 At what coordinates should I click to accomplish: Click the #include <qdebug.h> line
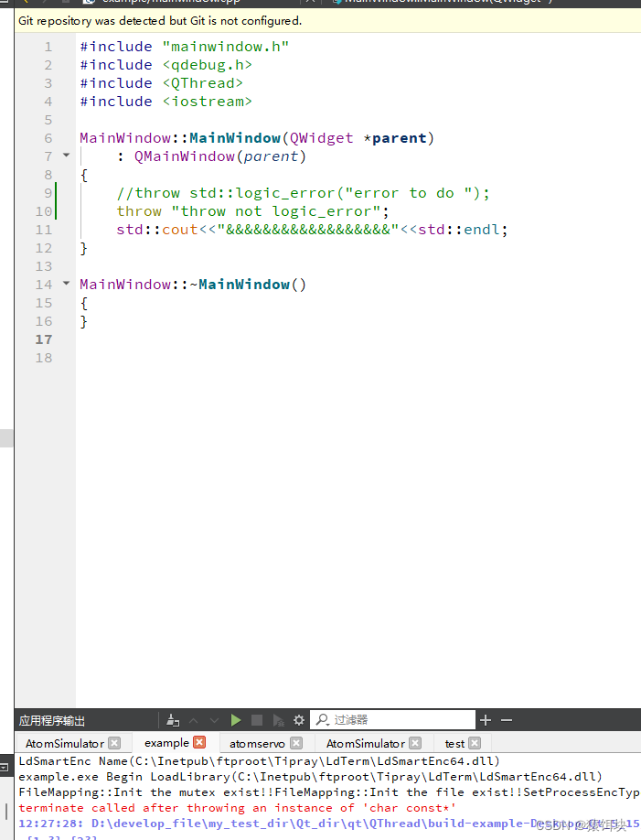pos(166,65)
